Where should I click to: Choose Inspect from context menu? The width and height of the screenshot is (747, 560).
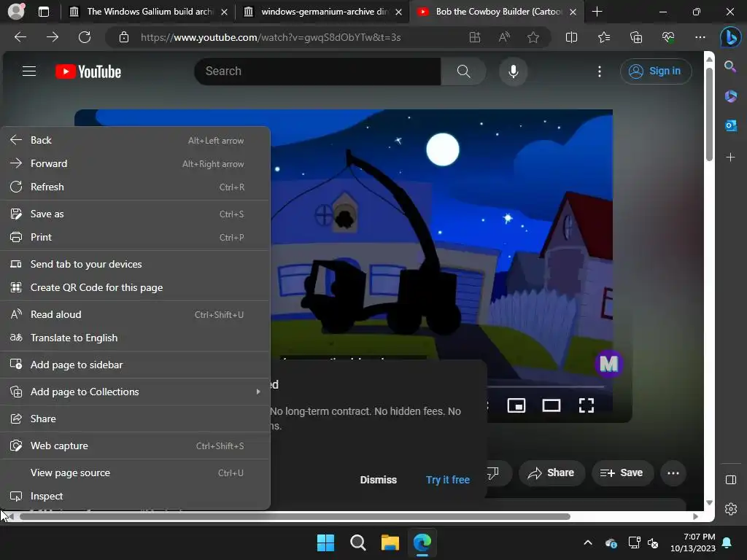coord(135,496)
